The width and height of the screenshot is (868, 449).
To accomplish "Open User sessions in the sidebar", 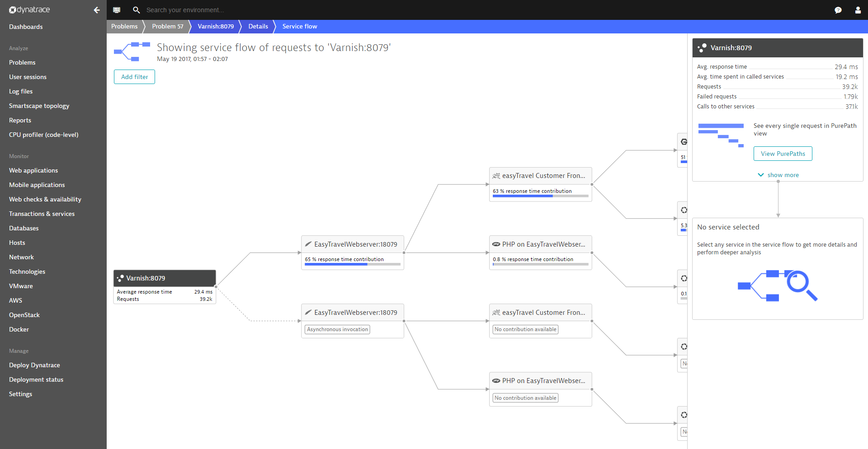I will click(28, 77).
